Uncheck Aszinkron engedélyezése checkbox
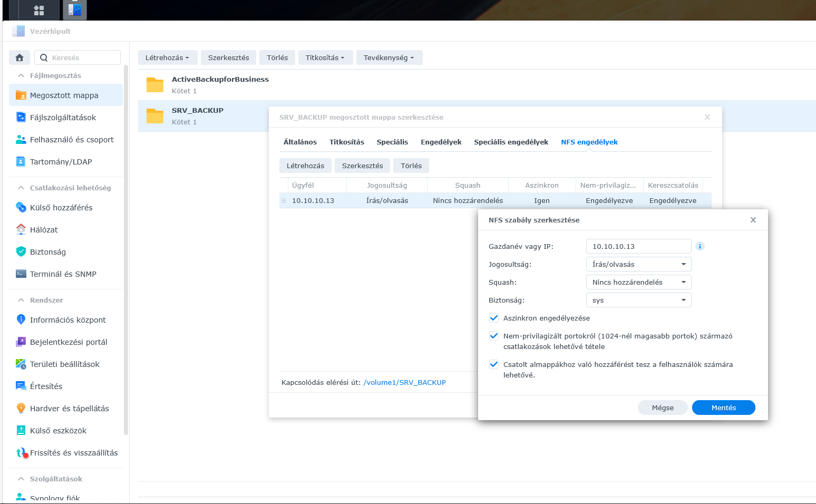 click(x=494, y=318)
